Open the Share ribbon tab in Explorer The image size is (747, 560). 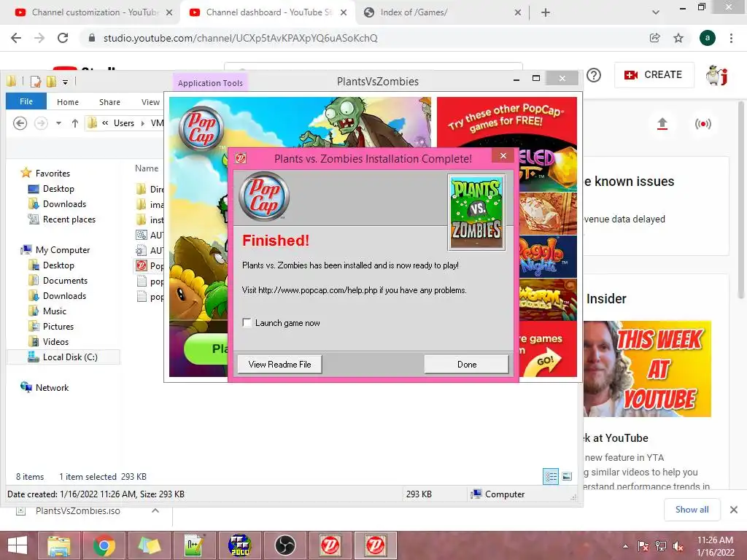tap(109, 102)
